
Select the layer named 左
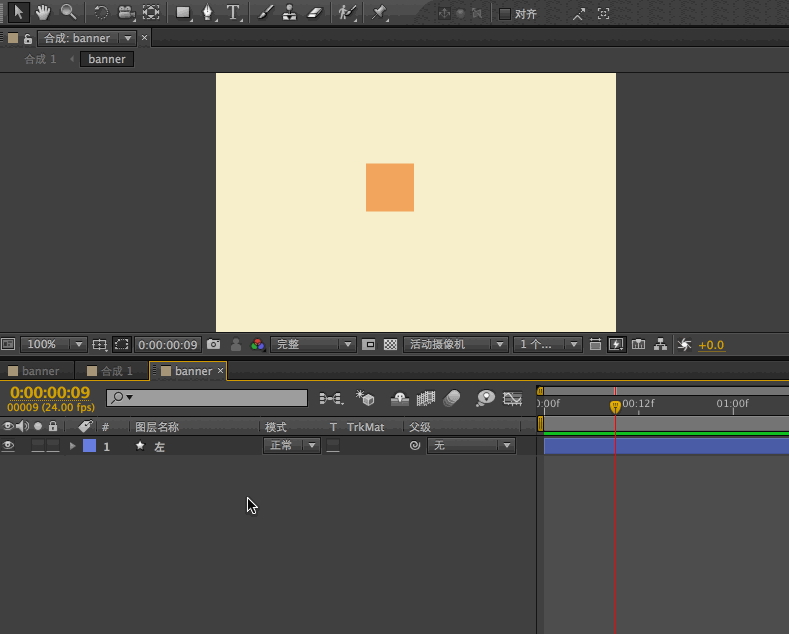pyautogui.click(x=160, y=447)
